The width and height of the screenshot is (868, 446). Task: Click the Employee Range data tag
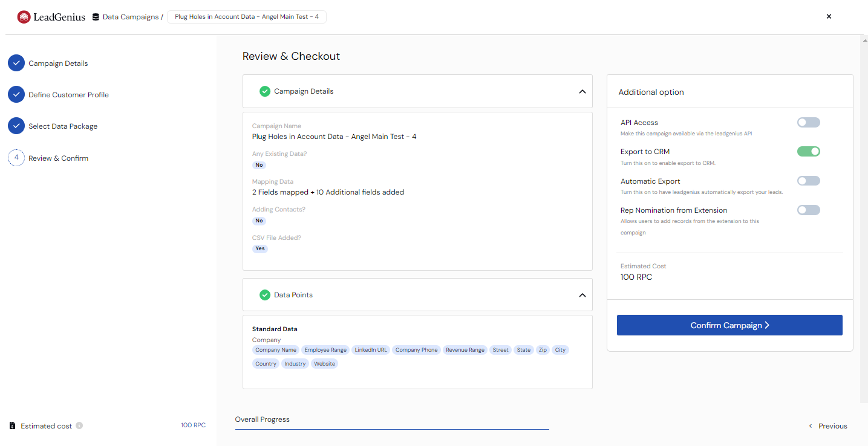[325, 350]
